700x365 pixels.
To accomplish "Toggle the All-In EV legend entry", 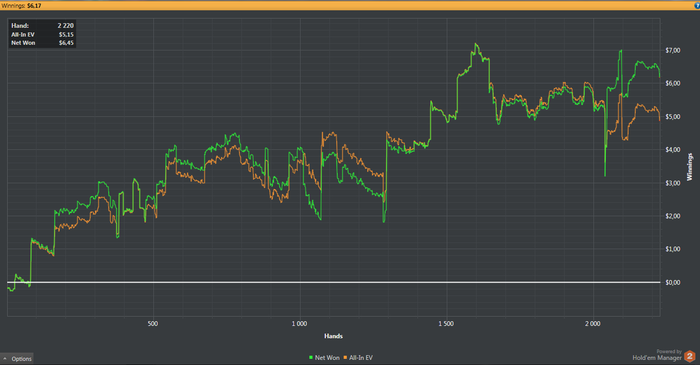I will point(358,358).
